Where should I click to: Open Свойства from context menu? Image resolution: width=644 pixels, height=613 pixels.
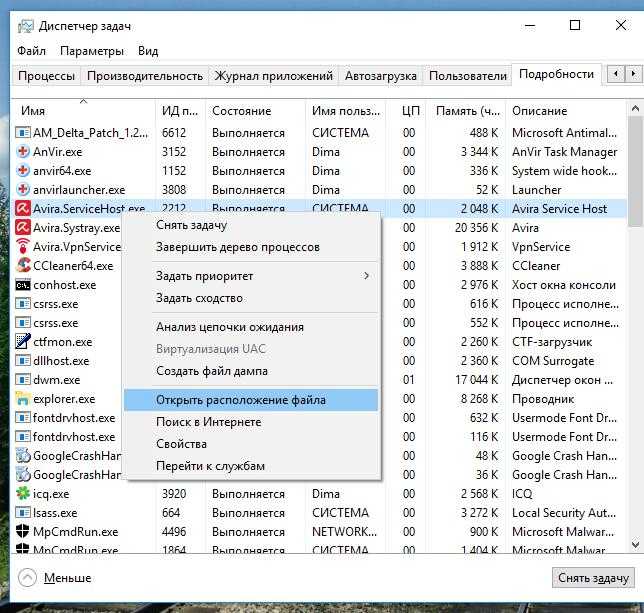(251, 444)
